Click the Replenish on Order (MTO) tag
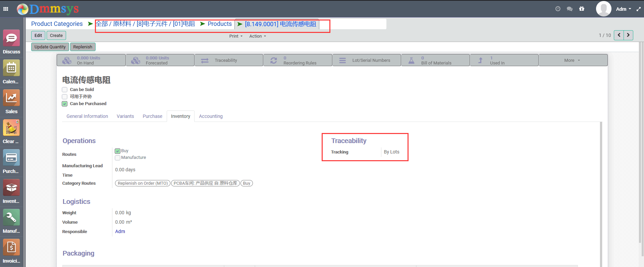The width and height of the screenshot is (644, 267). 143,183
